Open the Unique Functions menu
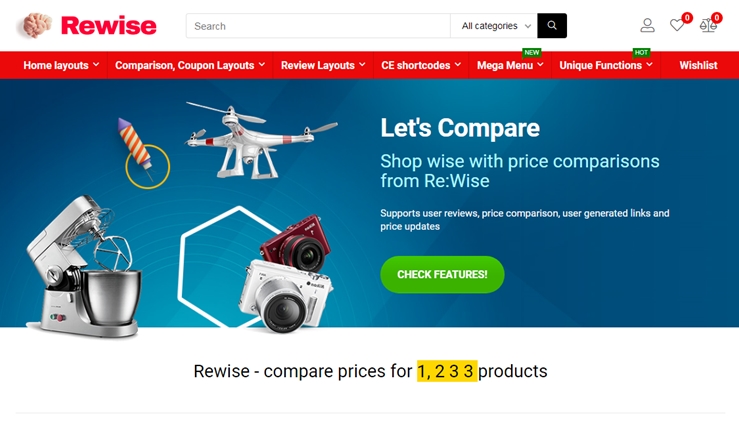Screen dimensions: 739x430 (x=606, y=65)
